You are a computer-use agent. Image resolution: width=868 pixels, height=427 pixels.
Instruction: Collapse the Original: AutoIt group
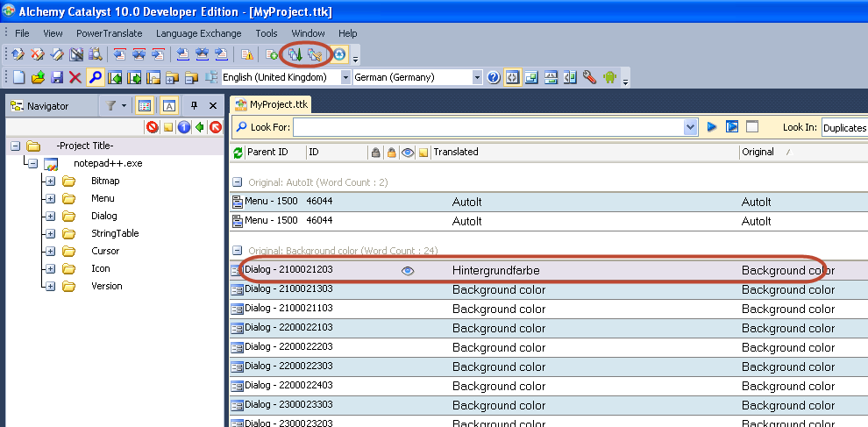[x=237, y=182]
